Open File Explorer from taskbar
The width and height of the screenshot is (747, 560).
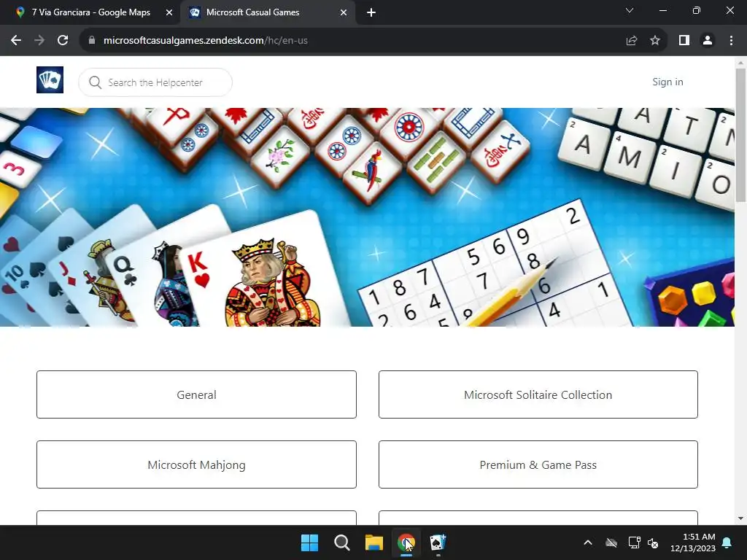374,542
